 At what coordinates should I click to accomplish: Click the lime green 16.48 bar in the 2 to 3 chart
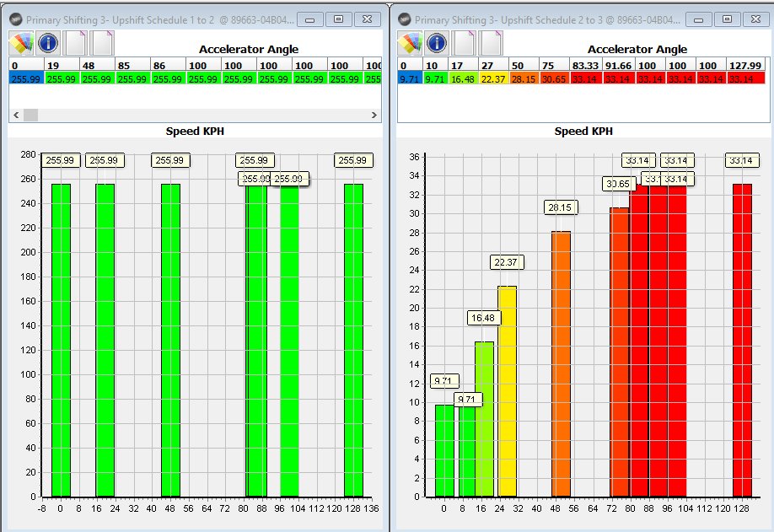pos(484,419)
